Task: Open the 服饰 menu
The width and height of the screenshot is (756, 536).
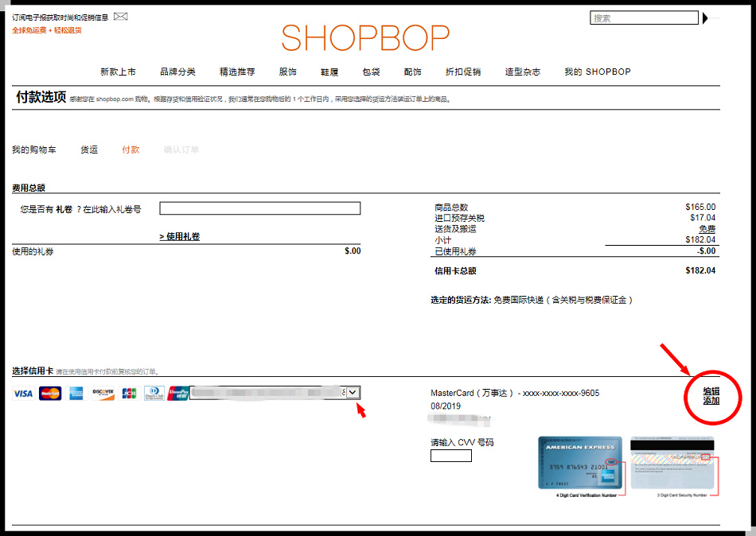Action: tap(288, 72)
